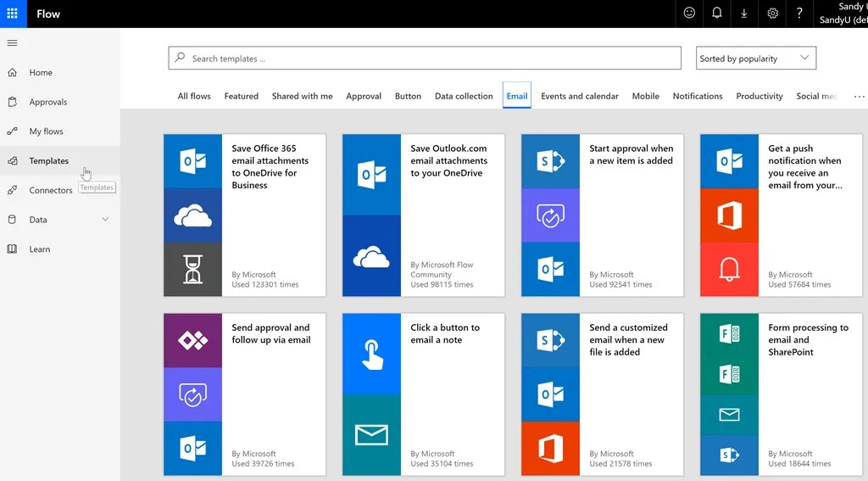Click the Approvals clipboard icon
Image resolution: width=868 pixels, height=481 pixels.
point(12,102)
